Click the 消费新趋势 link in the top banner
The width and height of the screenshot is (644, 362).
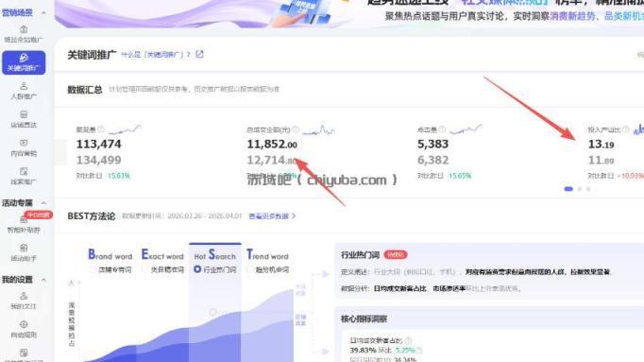[572, 16]
